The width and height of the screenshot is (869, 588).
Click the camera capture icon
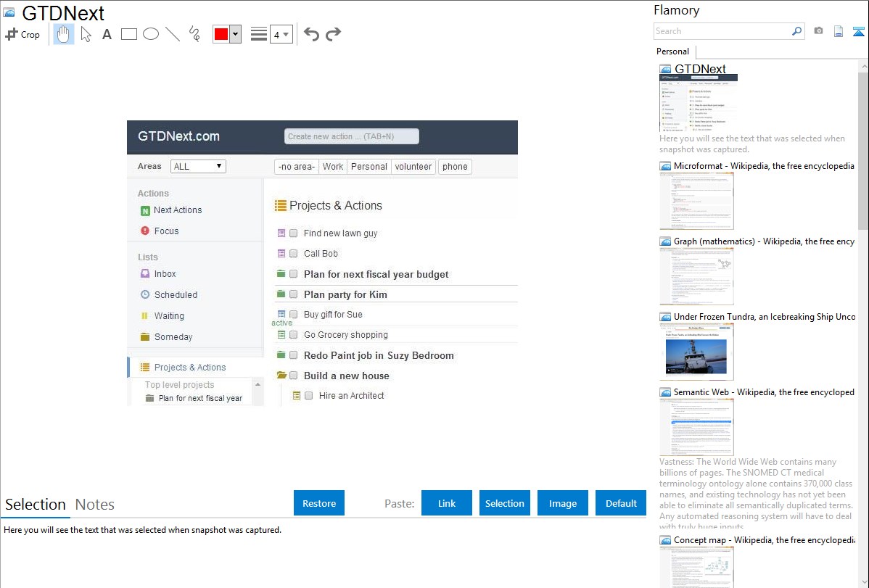point(818,31)
